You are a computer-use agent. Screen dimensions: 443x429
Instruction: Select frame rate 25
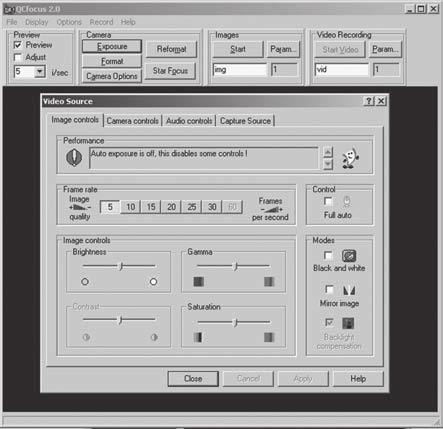[x=192, y=207]
